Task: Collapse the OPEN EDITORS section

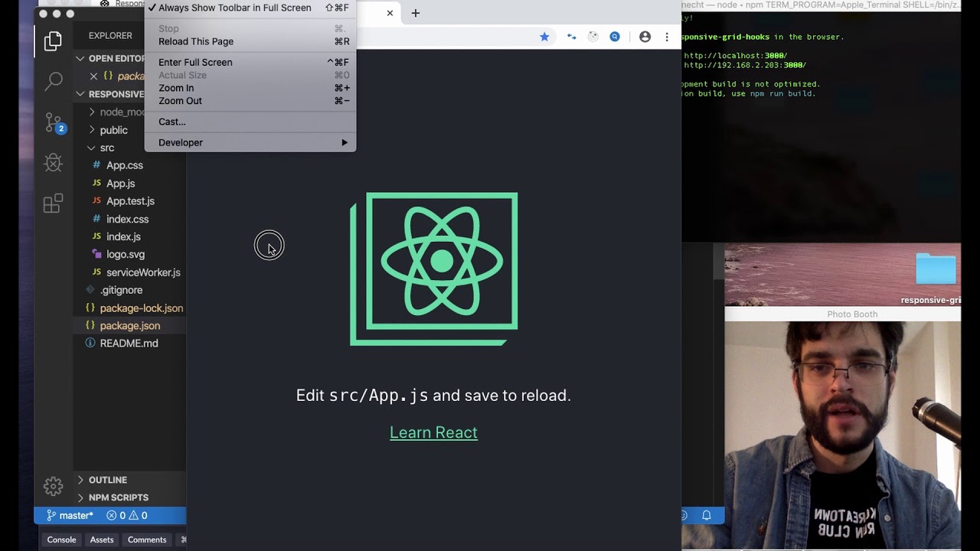Action: tap(109, 58)
